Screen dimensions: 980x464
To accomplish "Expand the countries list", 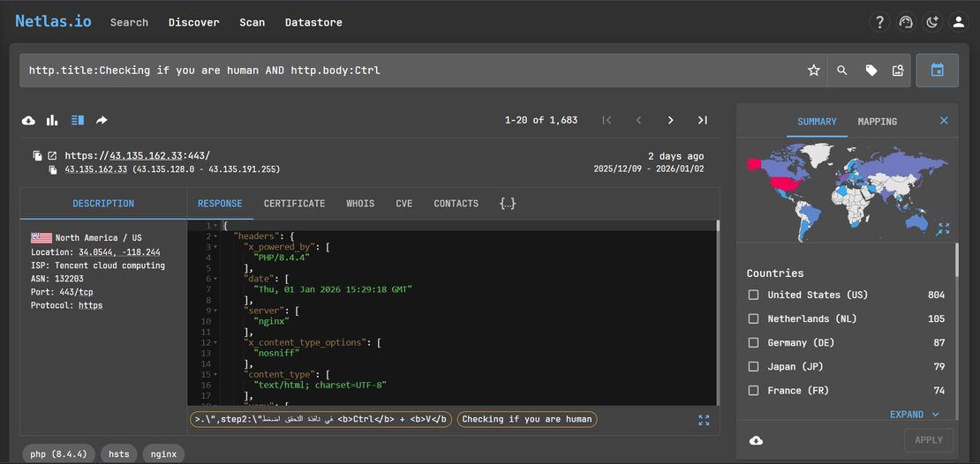I will click(915, 414).
